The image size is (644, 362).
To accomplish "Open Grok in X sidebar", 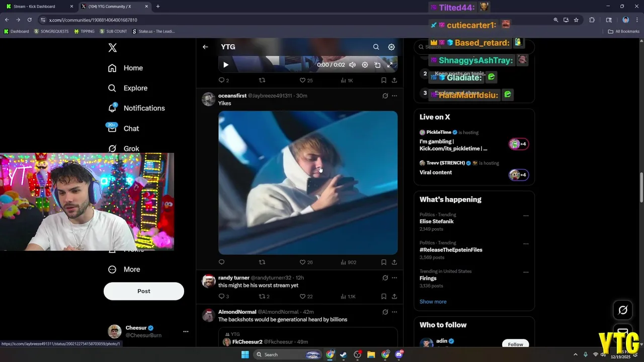I will (124, 148).
